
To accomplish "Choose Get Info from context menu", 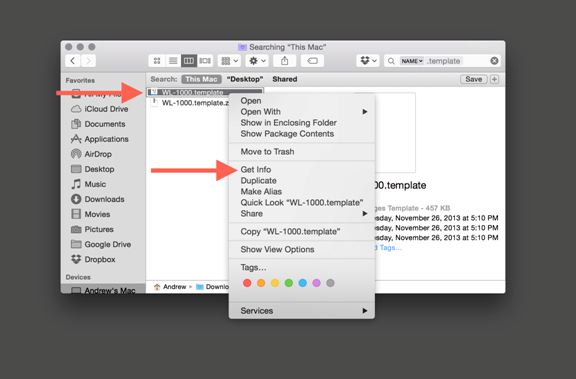I will [302, 170].
